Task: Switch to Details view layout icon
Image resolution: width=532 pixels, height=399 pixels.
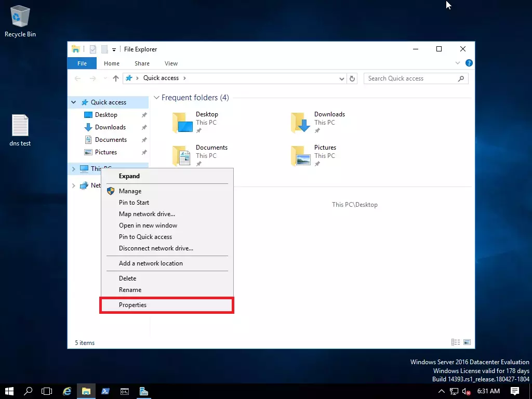Action: pyautogui.click(x=455, y=342)
